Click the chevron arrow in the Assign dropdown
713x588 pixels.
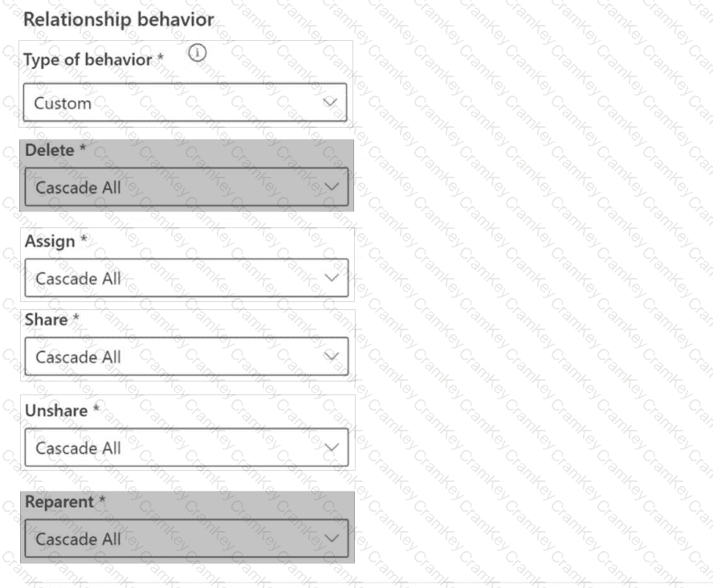coord(332,278)
